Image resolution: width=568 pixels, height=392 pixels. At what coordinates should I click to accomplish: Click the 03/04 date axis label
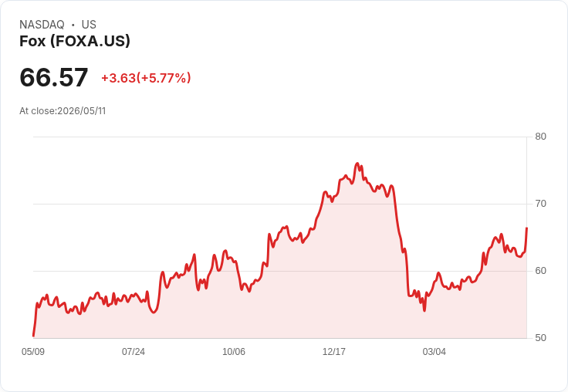coord(434,351)
